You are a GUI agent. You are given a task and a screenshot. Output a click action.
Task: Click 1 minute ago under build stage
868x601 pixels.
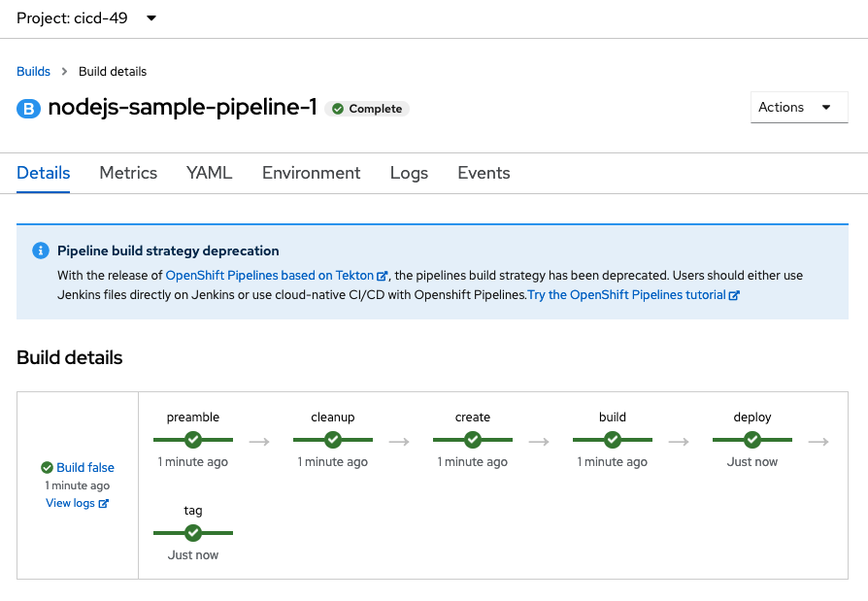tap(613, 461)
